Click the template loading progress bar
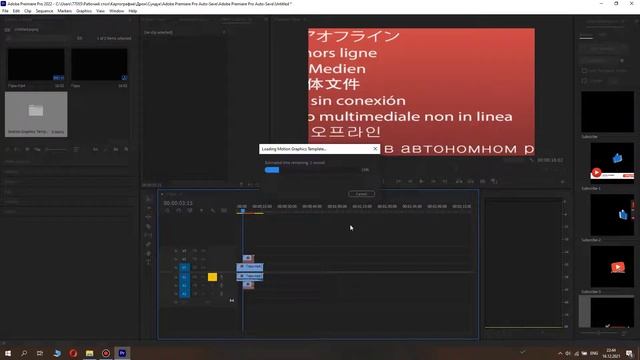This screenshot has height=360, width=640. [x=313, y=170]
